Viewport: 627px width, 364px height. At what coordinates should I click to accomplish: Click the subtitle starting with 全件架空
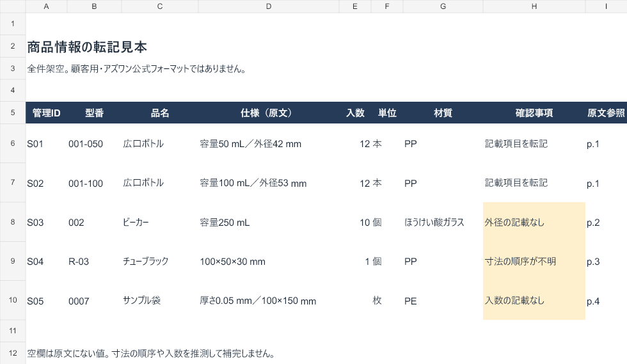click(x=136, y=69)
